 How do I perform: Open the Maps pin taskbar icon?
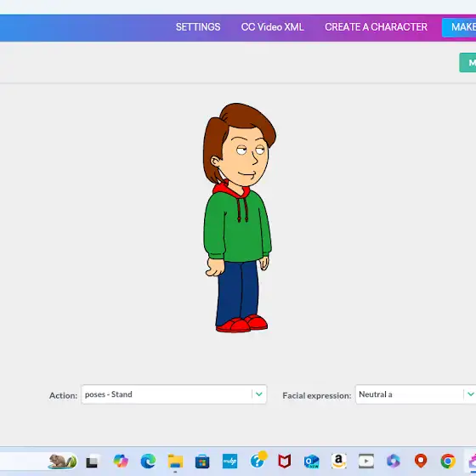pos(421,462)
